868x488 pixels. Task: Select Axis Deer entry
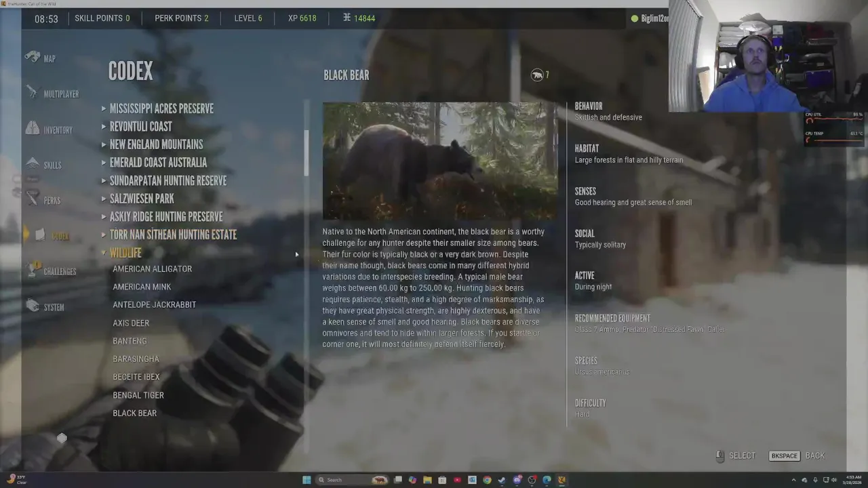[x=131, y=323]
